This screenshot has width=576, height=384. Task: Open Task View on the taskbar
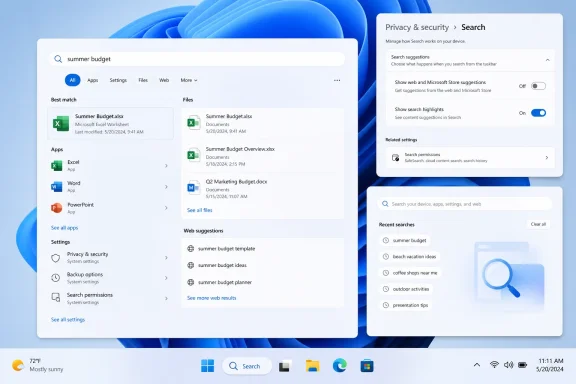[285, 366]
